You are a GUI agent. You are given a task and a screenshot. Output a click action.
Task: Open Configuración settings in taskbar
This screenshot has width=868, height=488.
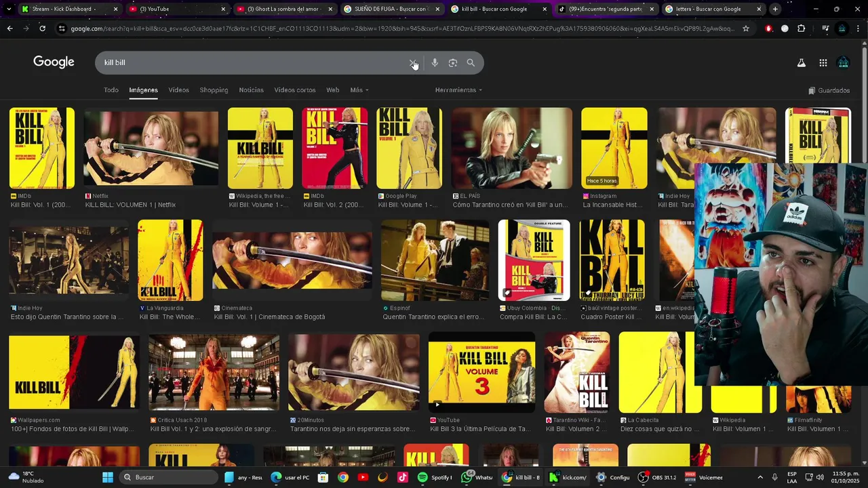click(x=612, y=477)
